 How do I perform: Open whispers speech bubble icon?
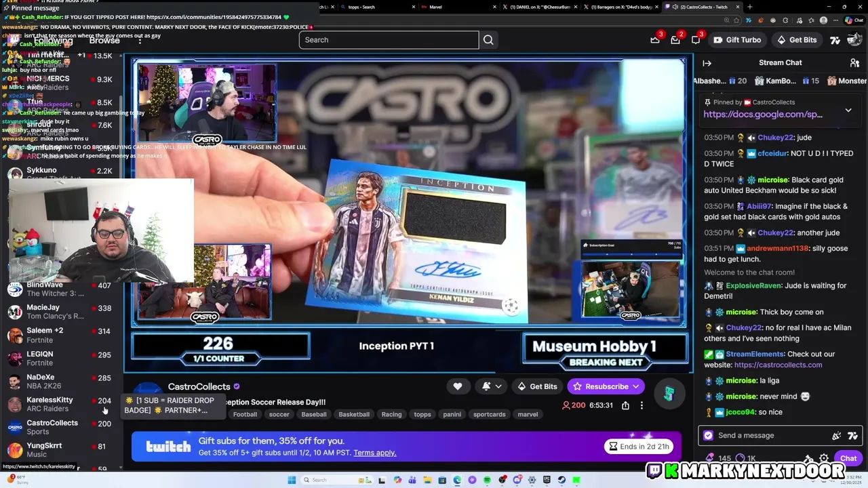[x=696, y=40]
